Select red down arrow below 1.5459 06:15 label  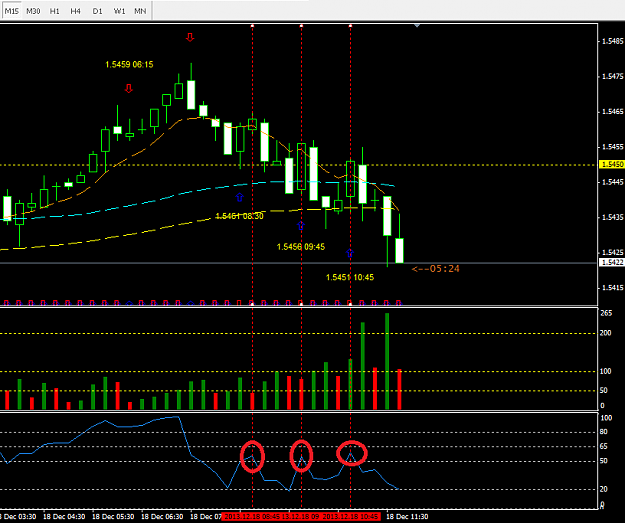click(128, 88)
